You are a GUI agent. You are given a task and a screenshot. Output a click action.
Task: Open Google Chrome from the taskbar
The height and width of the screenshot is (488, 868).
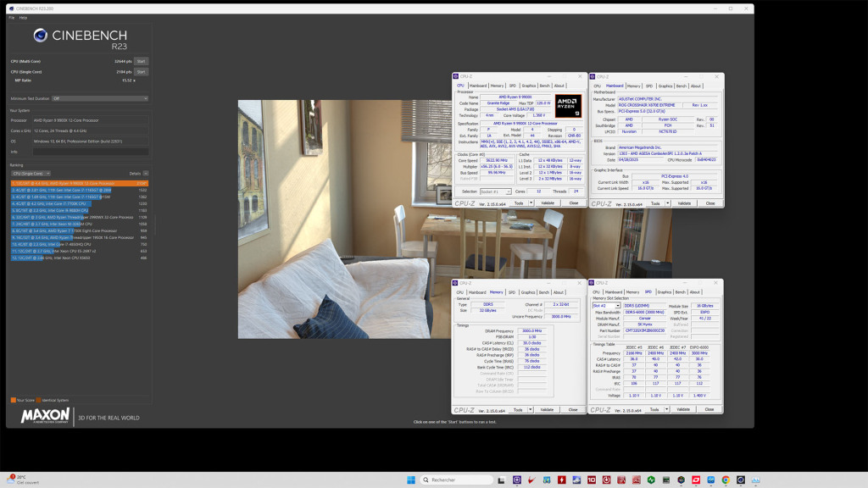[x=726, y=480]
